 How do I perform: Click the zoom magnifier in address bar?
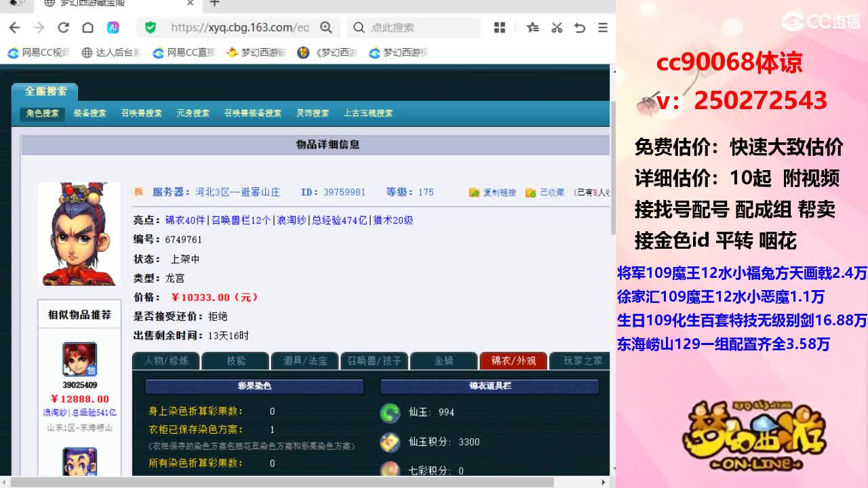coord(326,28)
